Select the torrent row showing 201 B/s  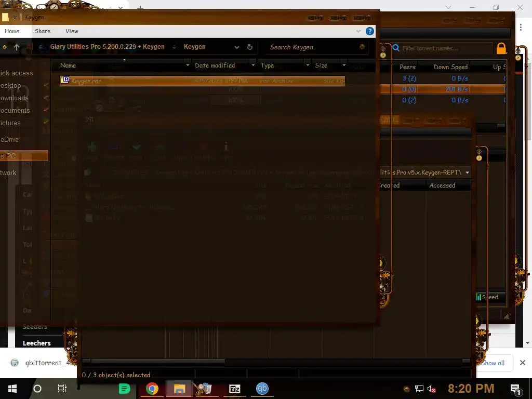tap(443, 89)
